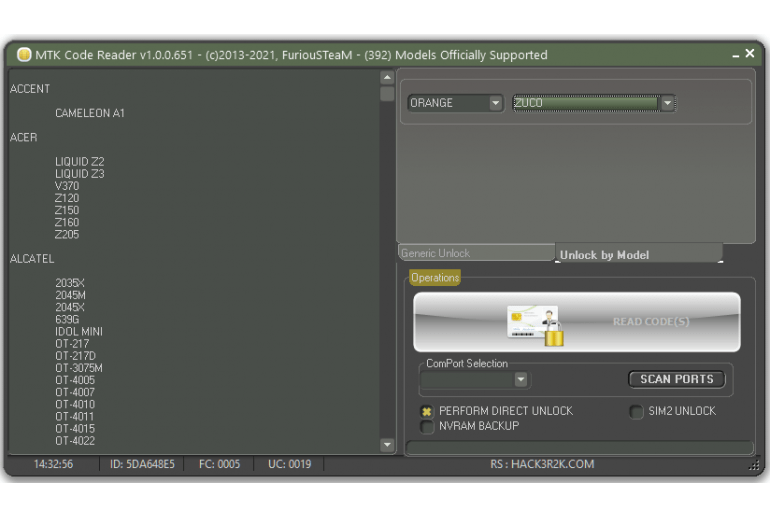
Task: Select the ALCATEL brand heading
Action: (x=32, y=259)
